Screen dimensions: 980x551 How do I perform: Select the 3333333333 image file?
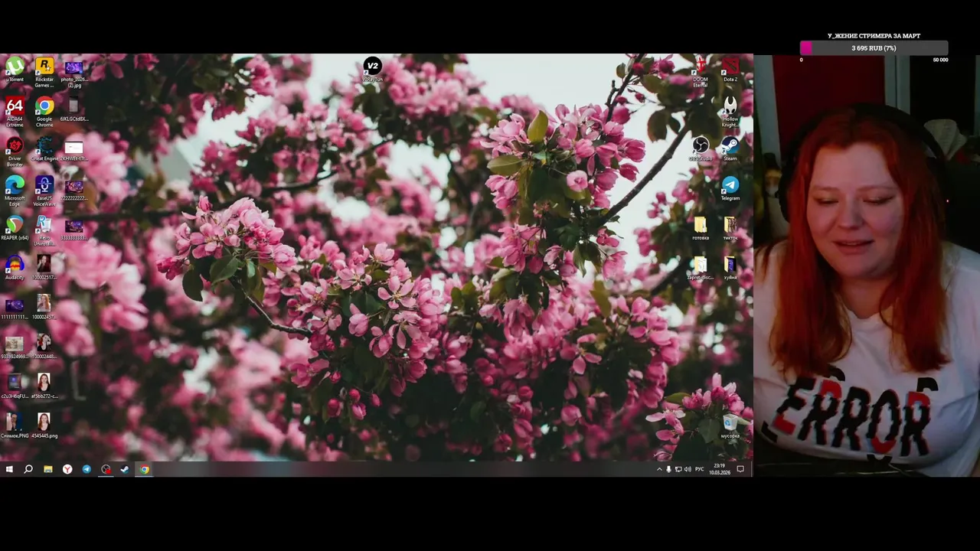pos(73,228)
